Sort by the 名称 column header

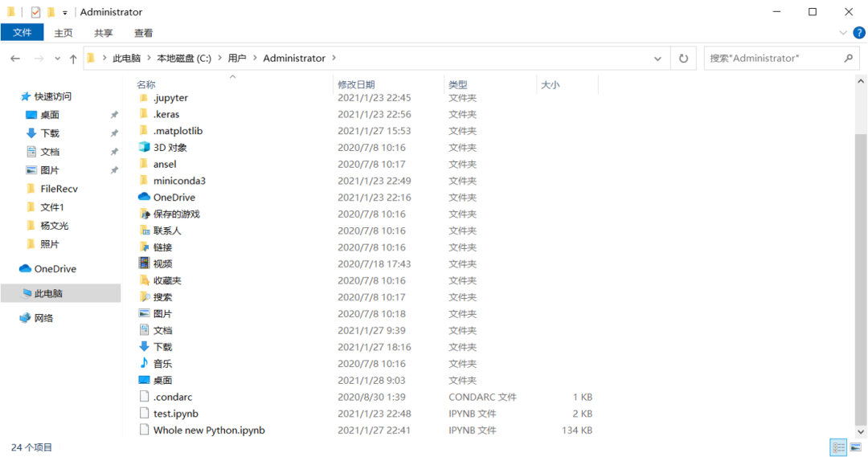coord(146,84)
